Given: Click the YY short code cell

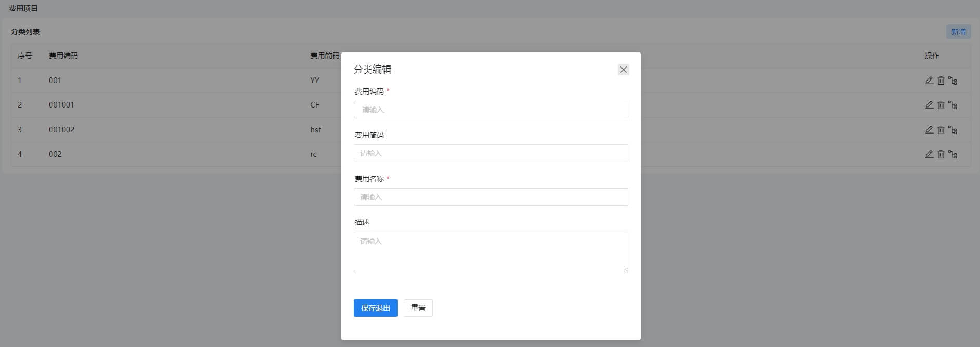Looking at the screenshot, I should [x=315, y=81].
